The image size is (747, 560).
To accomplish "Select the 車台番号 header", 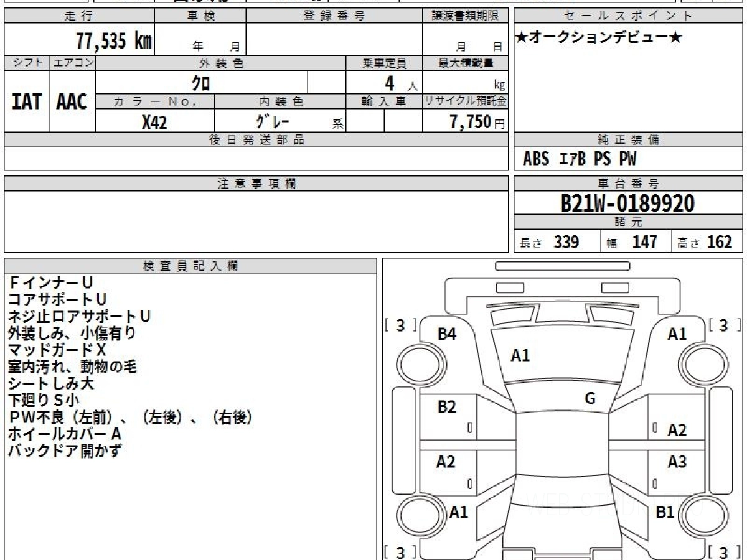I will pyautogui.click(x=629, y=184).
